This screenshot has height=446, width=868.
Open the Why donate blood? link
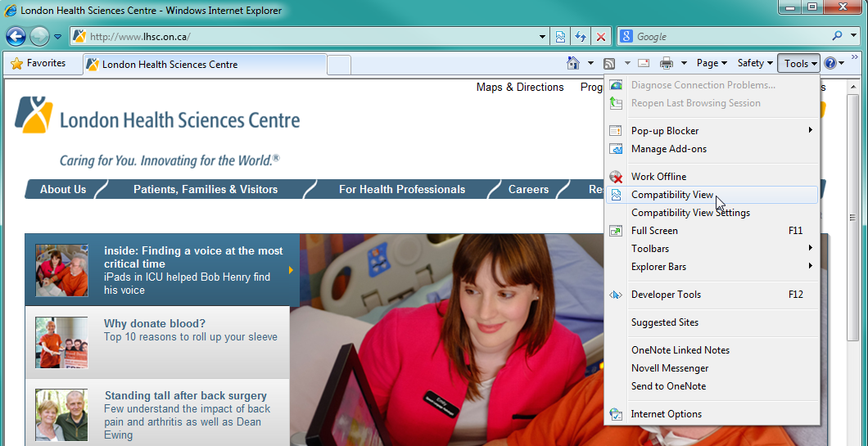[x=155, y=324]
